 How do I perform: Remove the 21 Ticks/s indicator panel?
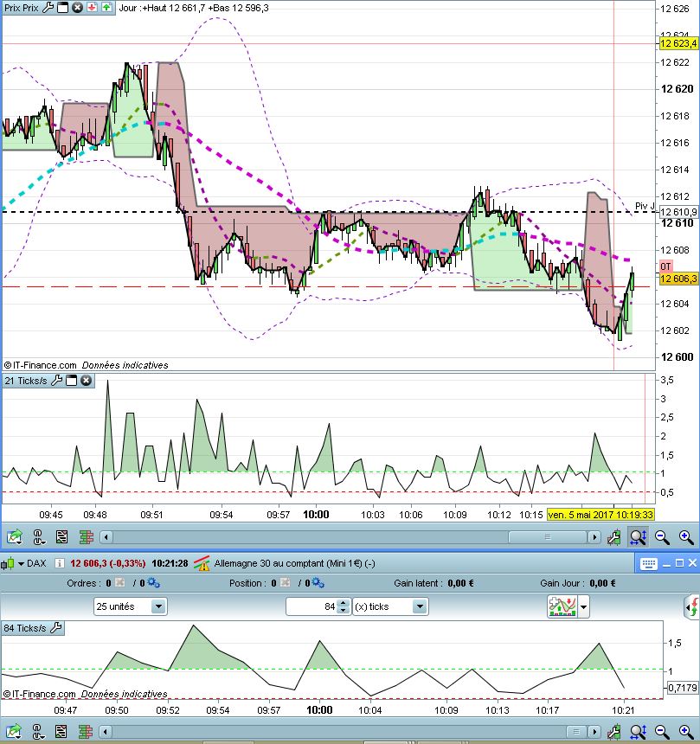click(86, 381)
